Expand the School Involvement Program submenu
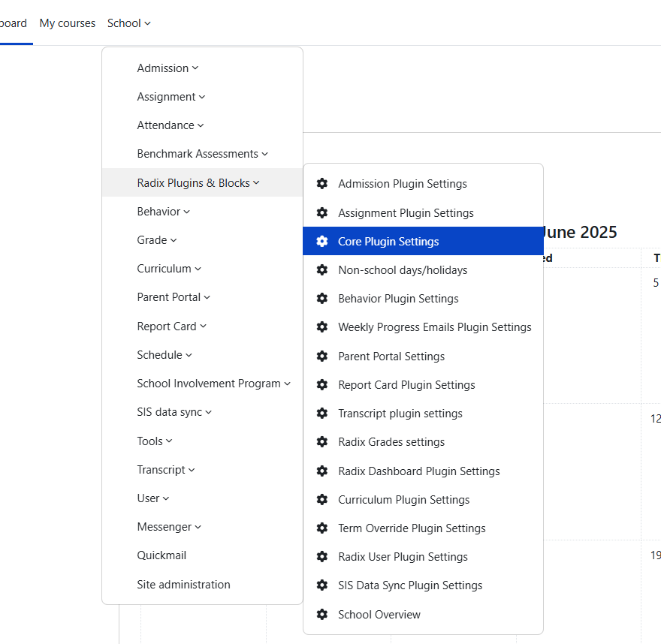This screenshot has height=644, width=661. (213, 384)
